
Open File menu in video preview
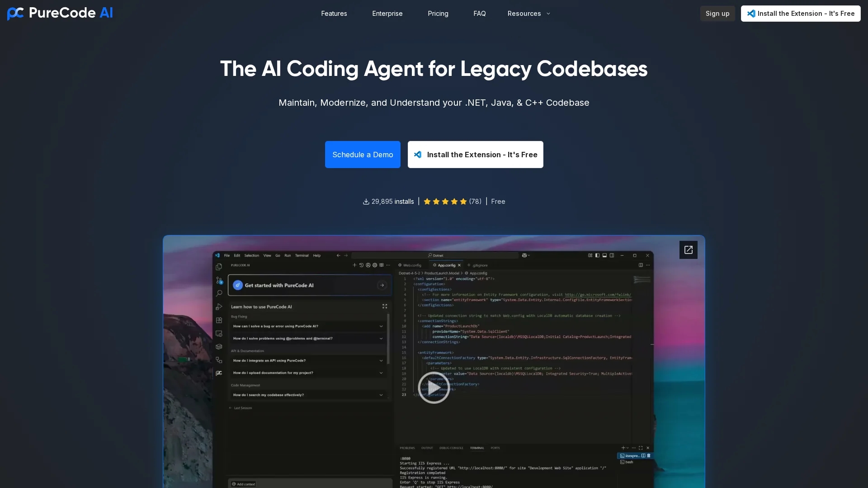pos(227,255)
